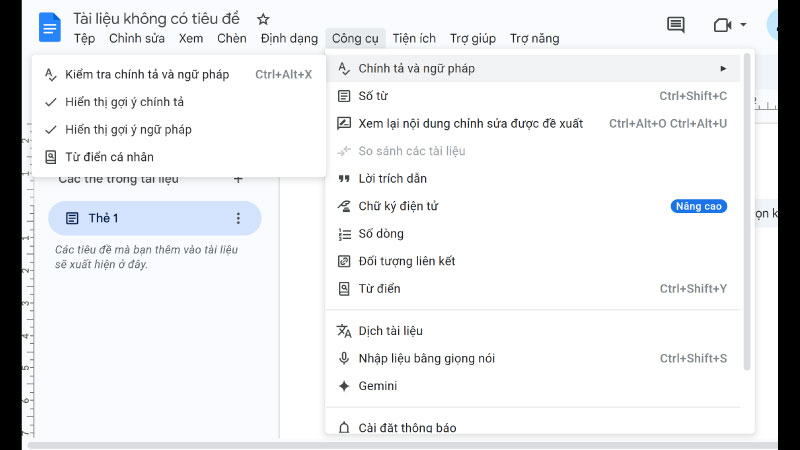Click the Nâng cao badge
Screen dimensions: 800x450
698,206
